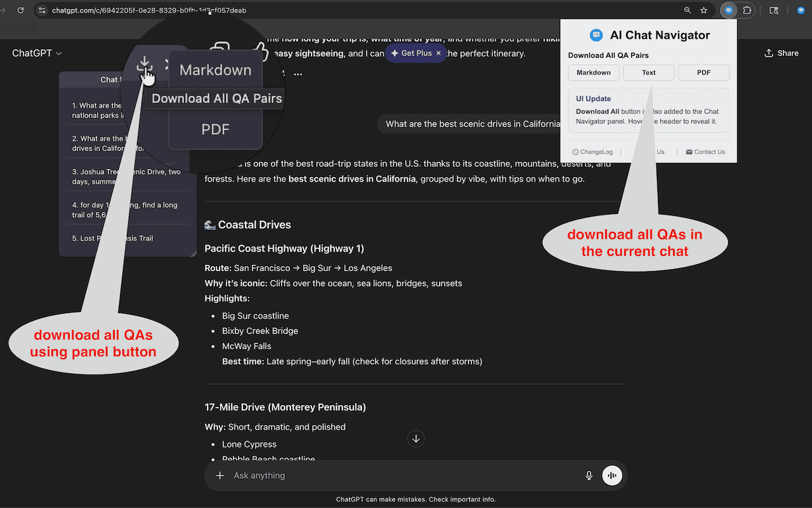
Task: Open the more options ellipsis menu
Action: coord(298,74)
